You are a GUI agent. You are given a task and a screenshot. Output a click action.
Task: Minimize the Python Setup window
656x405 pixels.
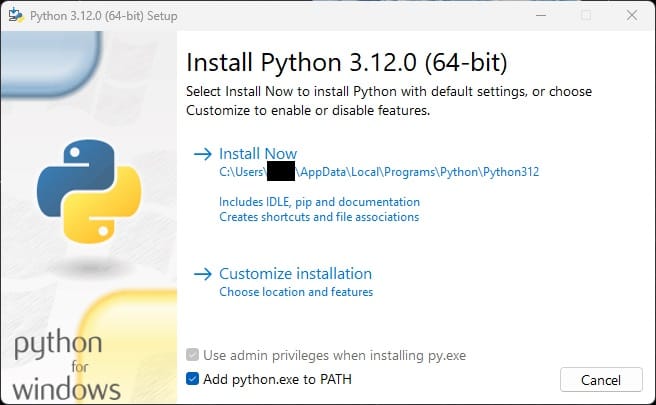pyautogui.click(x=541, y=15)
